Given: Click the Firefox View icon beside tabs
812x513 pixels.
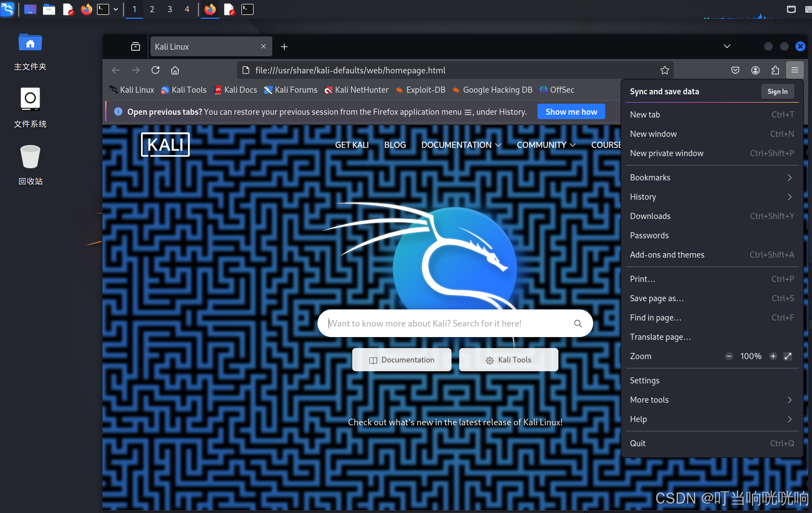Looking at the screenshot, I should coord(136,47).
